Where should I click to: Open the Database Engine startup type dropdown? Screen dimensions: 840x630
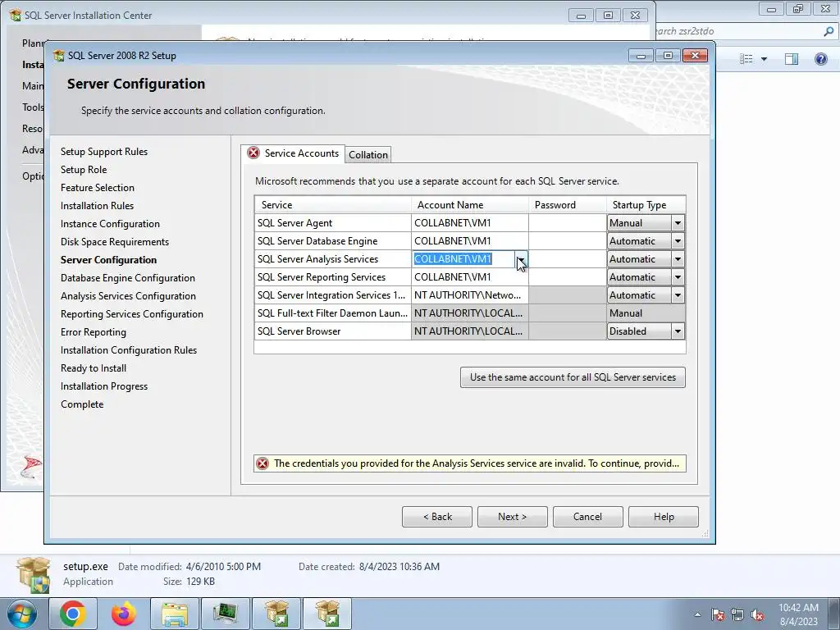pyautogui.click(x=678, y=241)
